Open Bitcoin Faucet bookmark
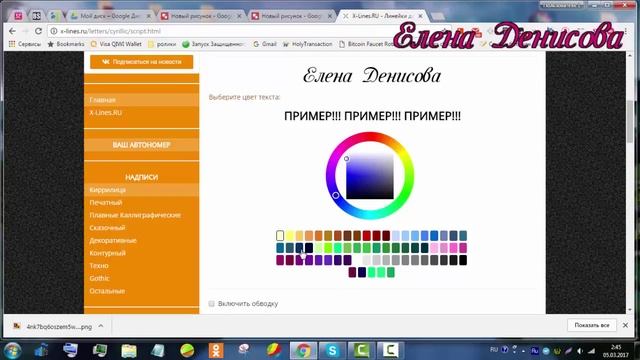 pos(366,44)
